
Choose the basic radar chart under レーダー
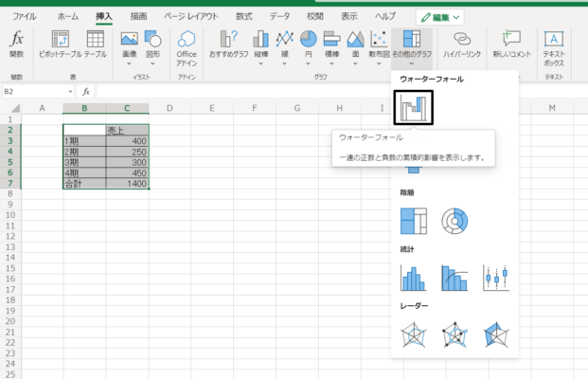[x=414, y=334]
